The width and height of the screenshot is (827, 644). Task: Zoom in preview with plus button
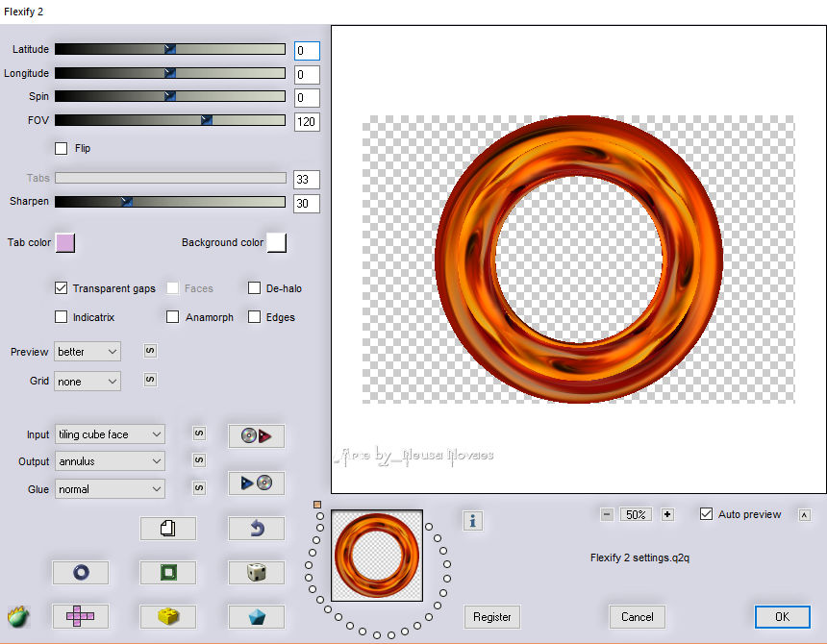coord(667,514)
